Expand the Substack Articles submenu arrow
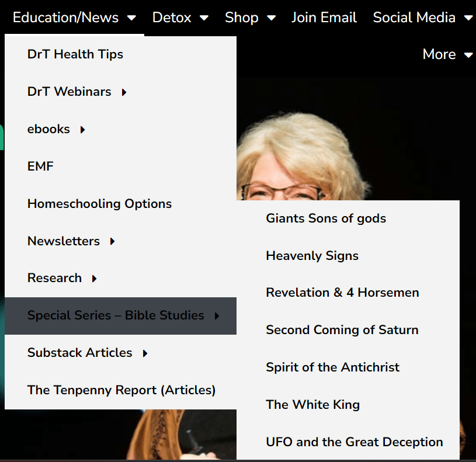The image size is (476, 462). pyautogui.click(x=145, y=353)
